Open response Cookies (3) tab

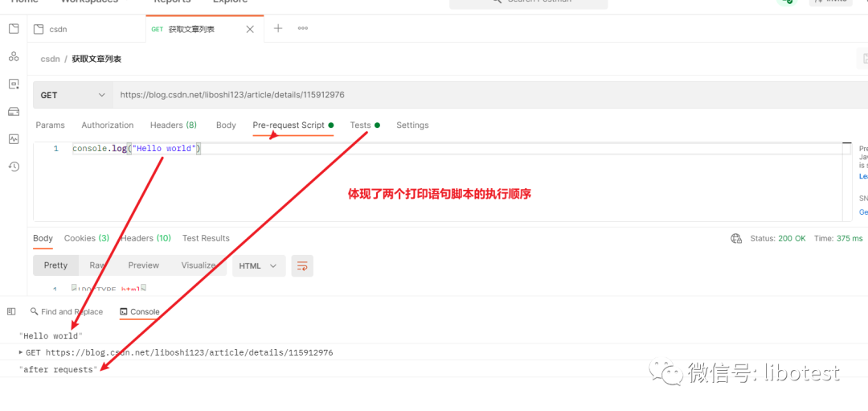pyautogui.click(x=86, y=238)
